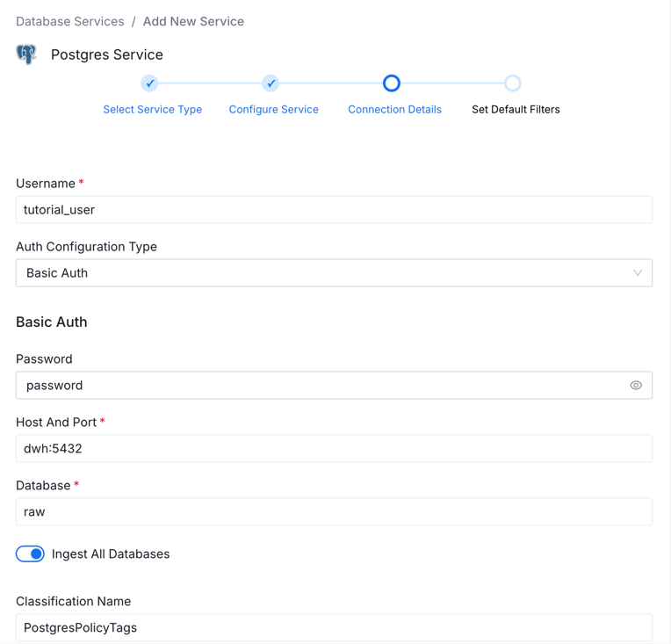Click the Database field containing raw

[x=334, y=512]
